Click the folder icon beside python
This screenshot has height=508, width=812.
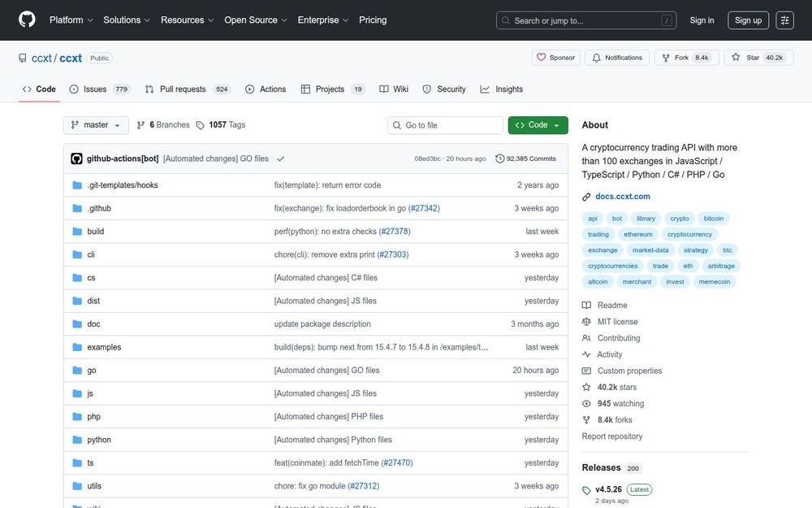(x=77, y=440)
